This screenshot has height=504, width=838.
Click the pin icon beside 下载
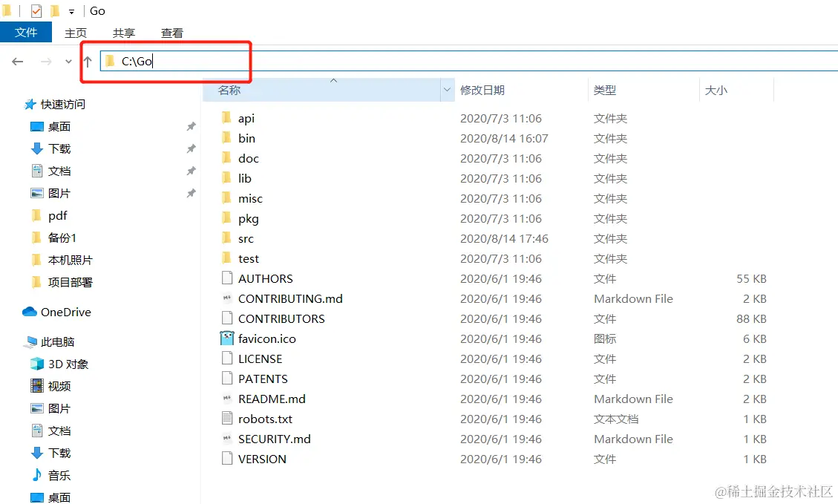(x=191, y=148)
